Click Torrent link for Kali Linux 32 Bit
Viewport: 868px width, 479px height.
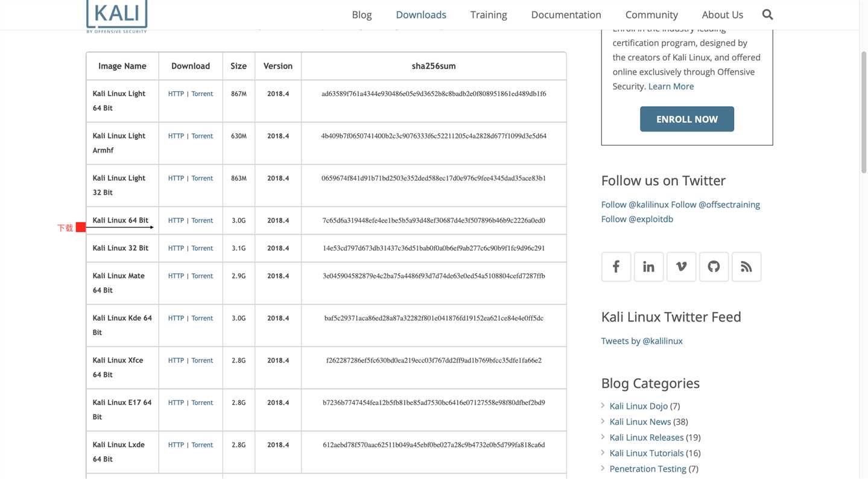tap(202, 248)
